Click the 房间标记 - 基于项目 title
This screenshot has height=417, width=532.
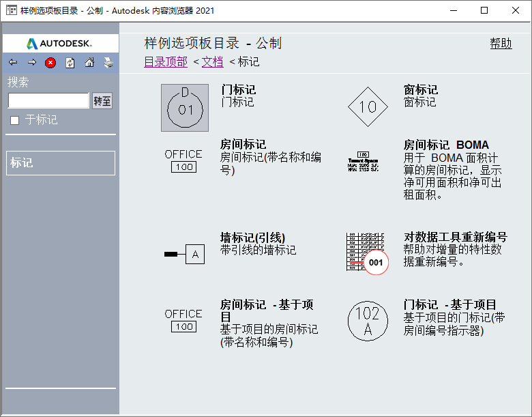click(x=267, y=311)
